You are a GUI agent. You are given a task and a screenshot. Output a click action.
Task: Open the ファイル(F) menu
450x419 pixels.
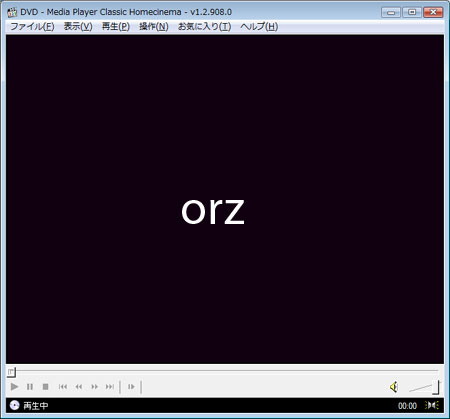[x=32, y=26]
